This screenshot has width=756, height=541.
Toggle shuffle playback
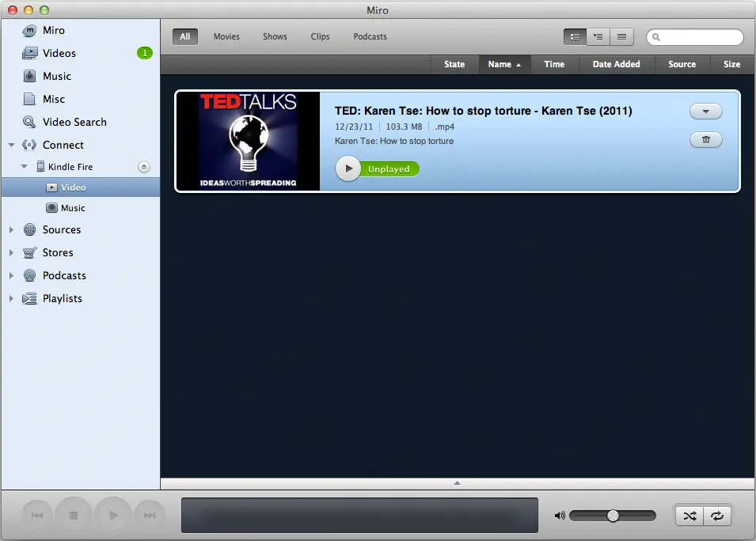pos(690,516)
